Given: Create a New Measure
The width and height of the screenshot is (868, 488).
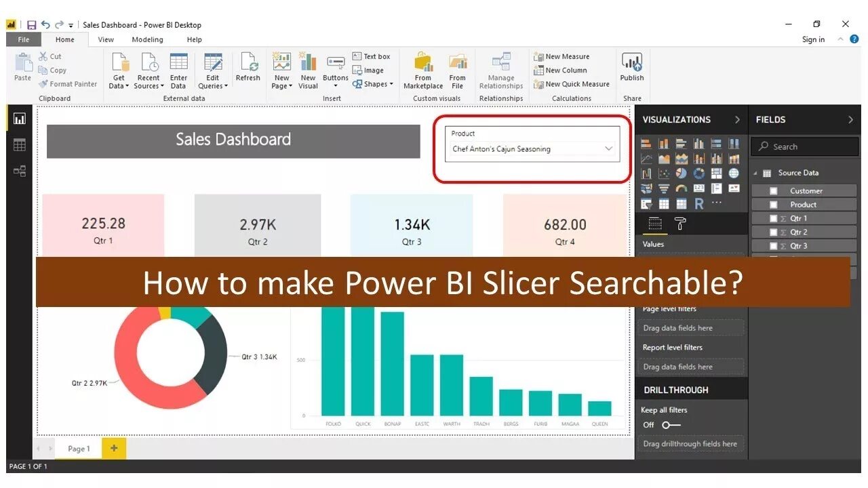Looking at the screenshot, I should click(x=561, y=57).
